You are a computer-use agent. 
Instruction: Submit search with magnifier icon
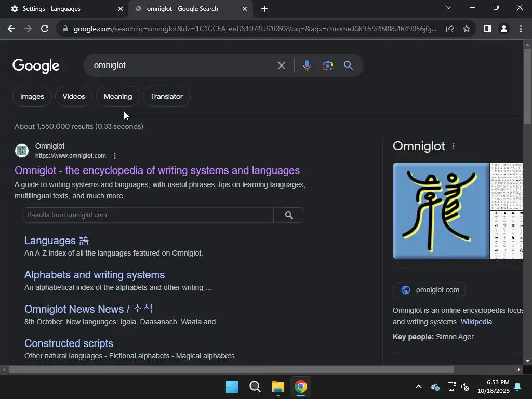point(349,65)
